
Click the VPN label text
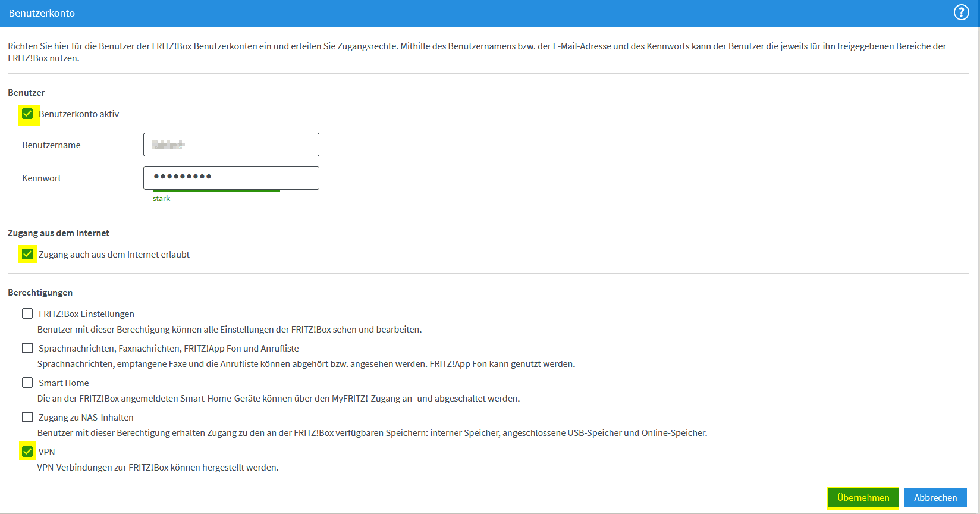point(47,452)
